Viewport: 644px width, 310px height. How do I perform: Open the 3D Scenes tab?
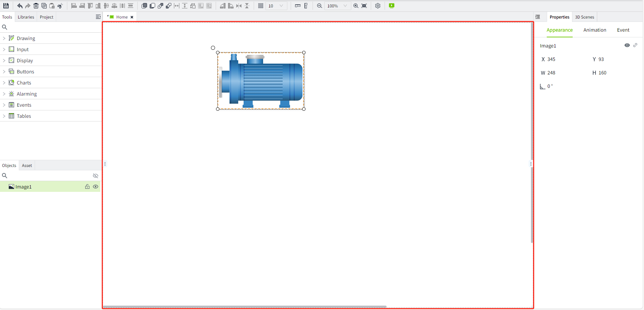pos(584,17)
